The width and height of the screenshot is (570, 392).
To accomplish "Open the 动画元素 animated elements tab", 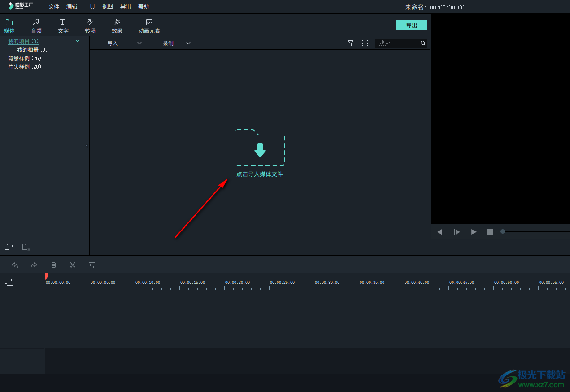I will pyautogui.click(x=149, y=26).
